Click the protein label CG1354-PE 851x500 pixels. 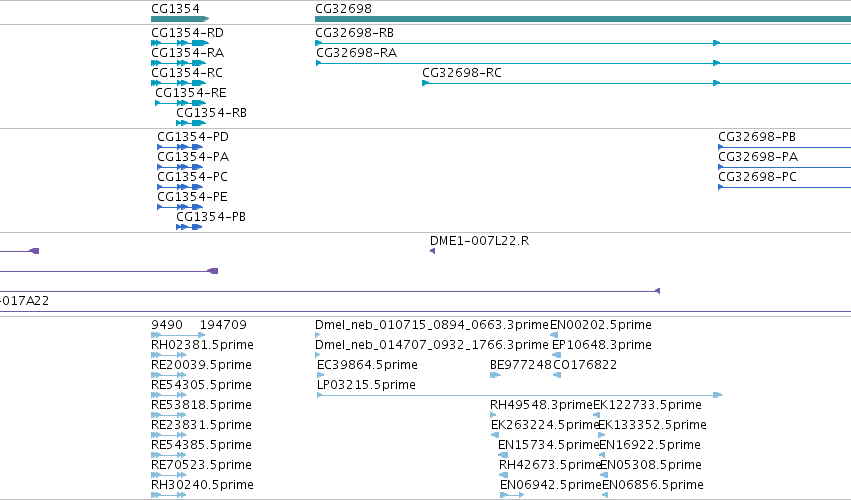click(192, 197)
